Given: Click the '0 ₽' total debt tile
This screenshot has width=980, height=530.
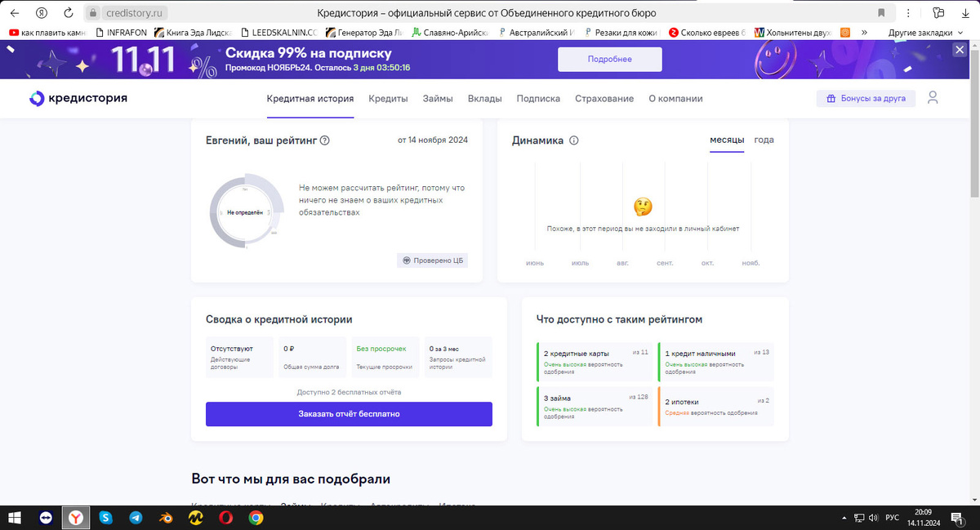Looking at the screenshot, I should point(312,357).
